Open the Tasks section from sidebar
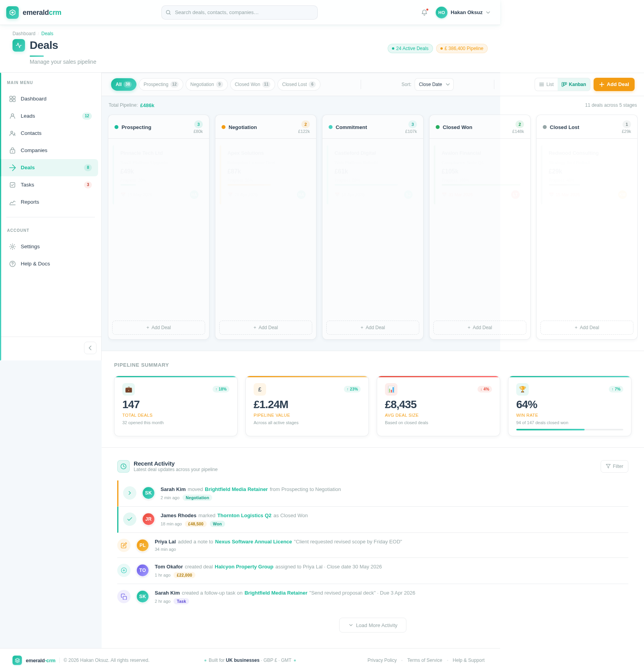Image resolution: width=644 pixels, height=672 pixels. [27, 185]
